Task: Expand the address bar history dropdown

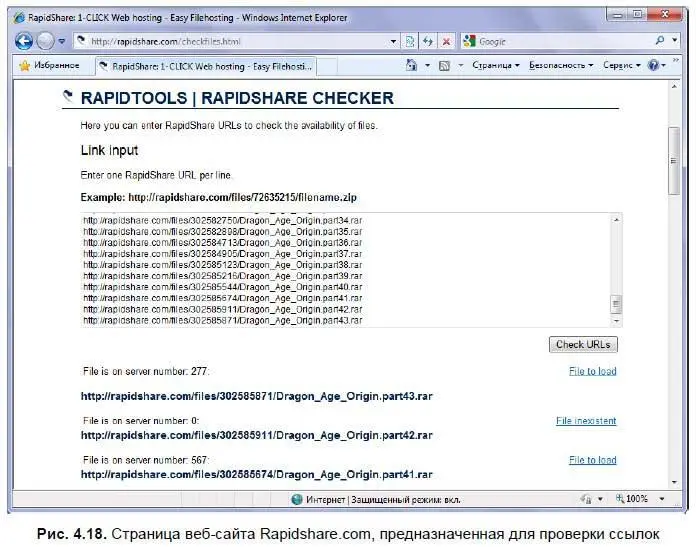Action: [393, 41]
